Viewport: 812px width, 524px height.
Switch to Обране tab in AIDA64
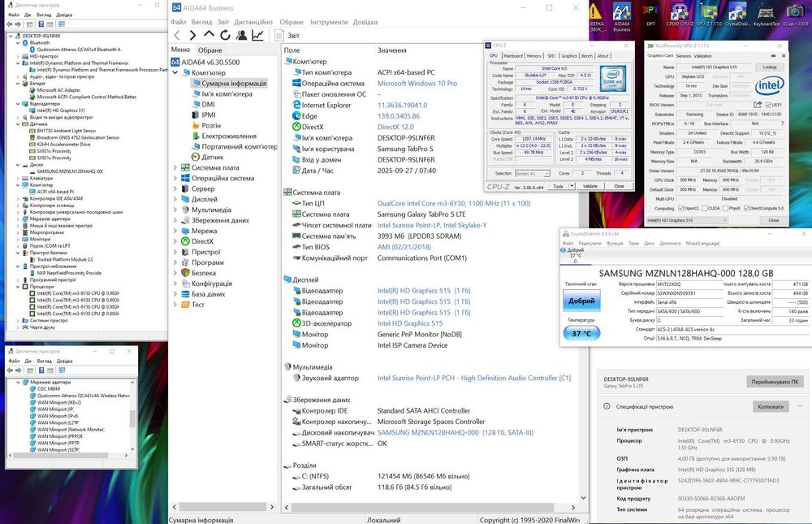pos(209,50)
